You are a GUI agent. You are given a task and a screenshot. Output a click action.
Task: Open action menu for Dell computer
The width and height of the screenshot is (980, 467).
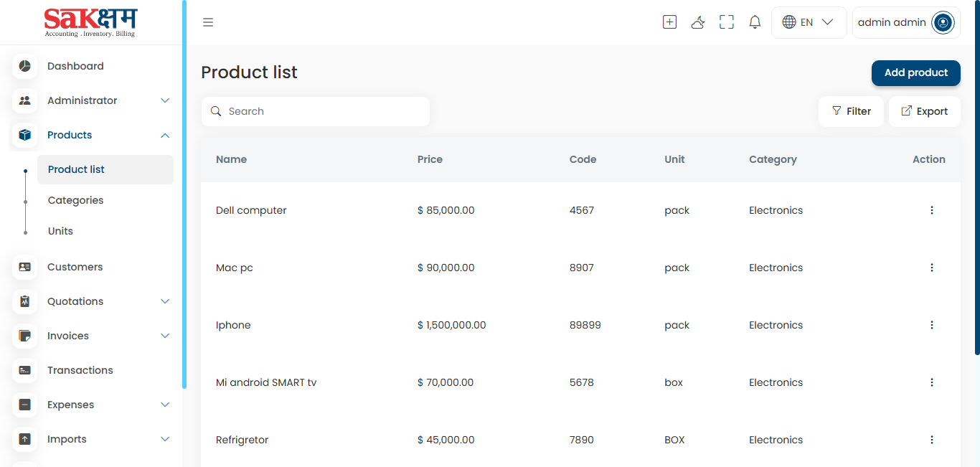[x=931, y=210]
